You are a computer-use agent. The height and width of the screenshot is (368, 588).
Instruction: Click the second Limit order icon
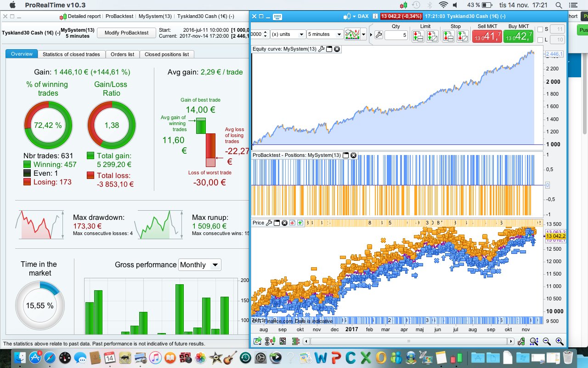(432, 36)
